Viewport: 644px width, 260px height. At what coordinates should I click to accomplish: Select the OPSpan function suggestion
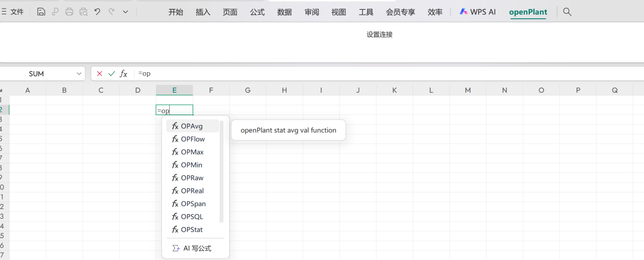coord(193,204)
